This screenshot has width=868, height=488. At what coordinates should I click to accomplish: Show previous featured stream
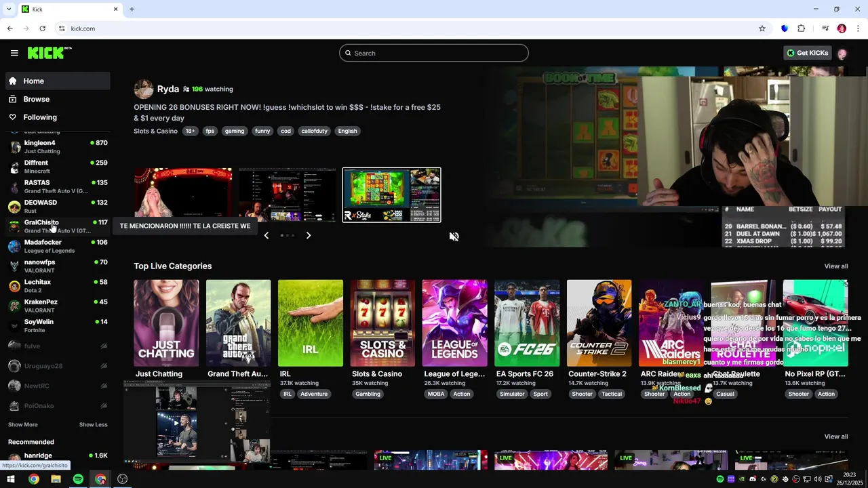[266, 235]
